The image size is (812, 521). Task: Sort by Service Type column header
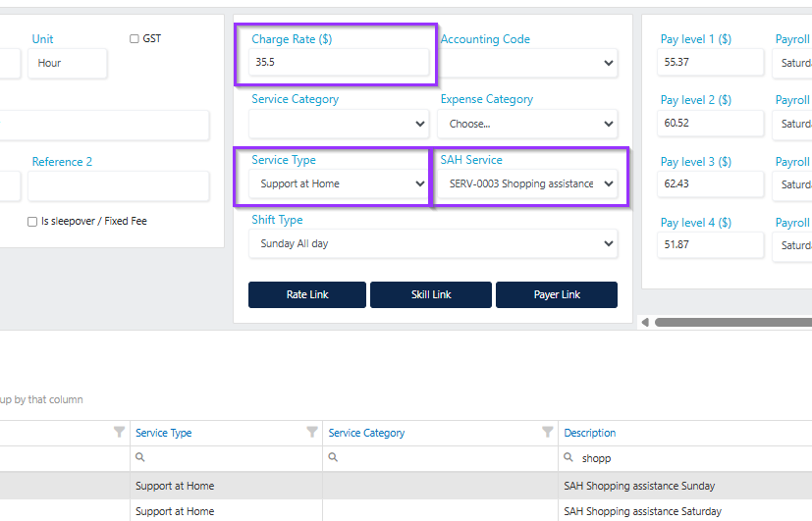click(164, 433)
